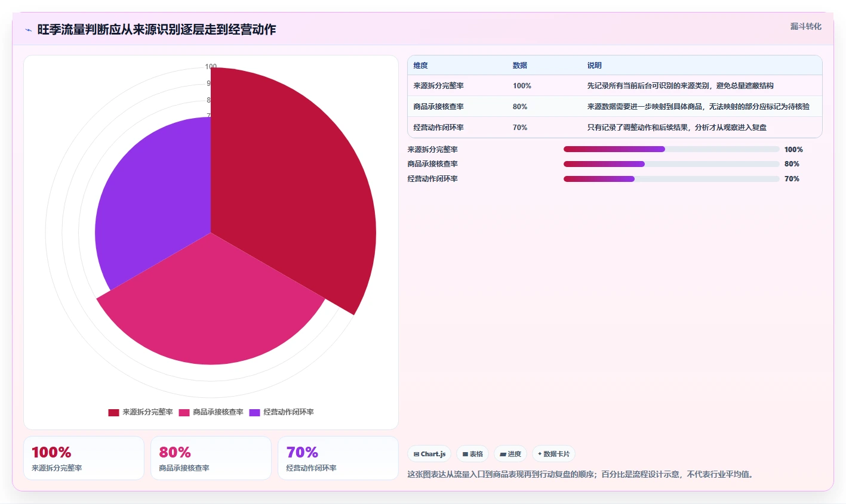
Task: Select the 进度 chip
Action: [510, 454]
